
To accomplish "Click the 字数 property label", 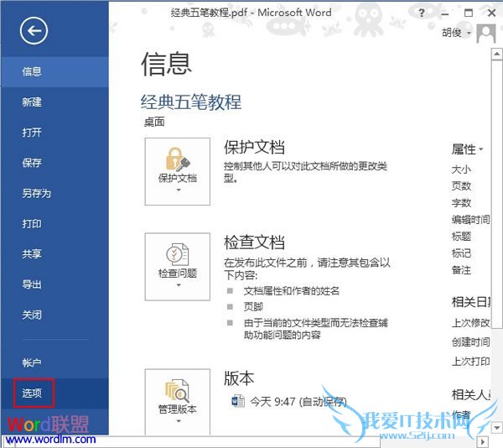I will pos(461,203).
